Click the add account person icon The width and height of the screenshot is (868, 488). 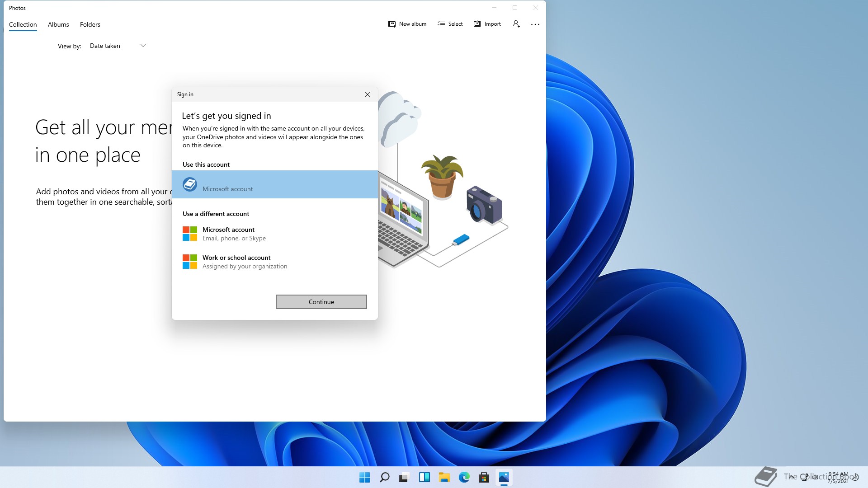tap(516, 24)
